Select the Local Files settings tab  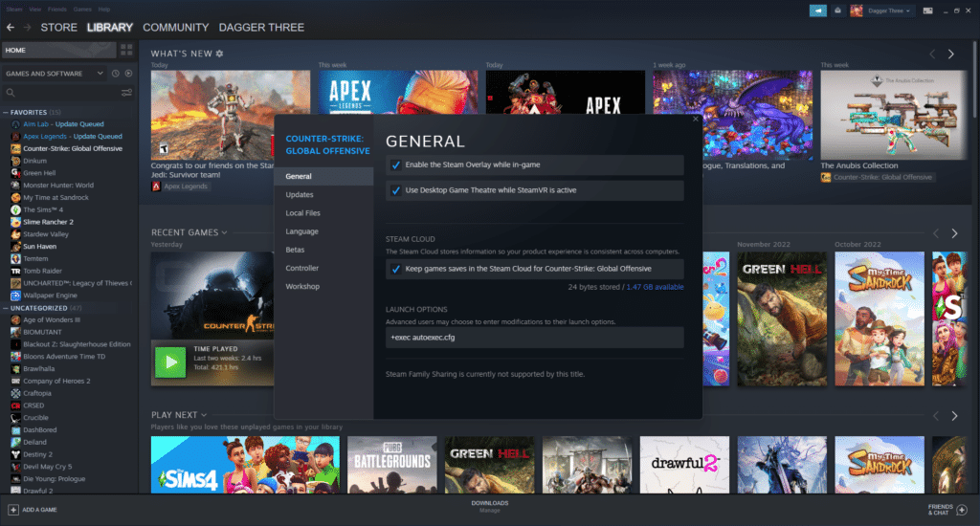[x=302, y=213]
